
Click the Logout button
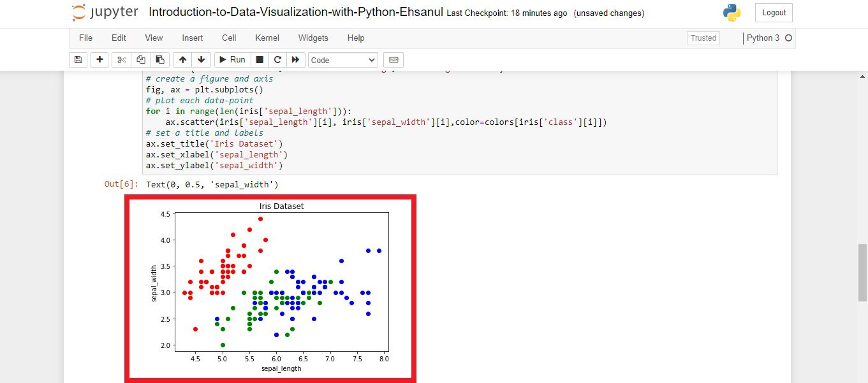pos(773,12)
